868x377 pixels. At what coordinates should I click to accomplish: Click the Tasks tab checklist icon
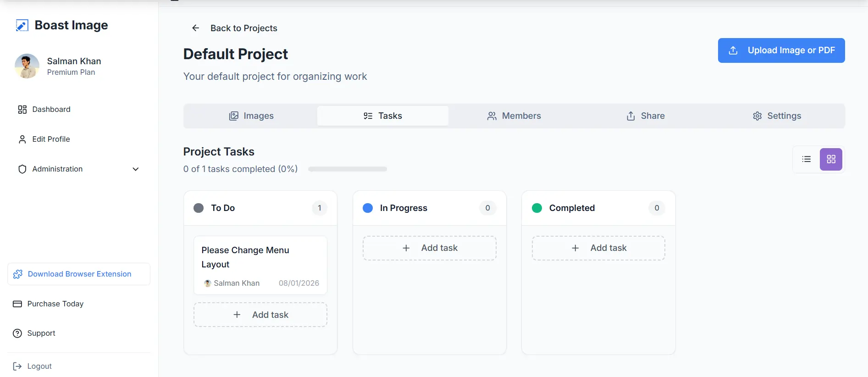[368, 116]
